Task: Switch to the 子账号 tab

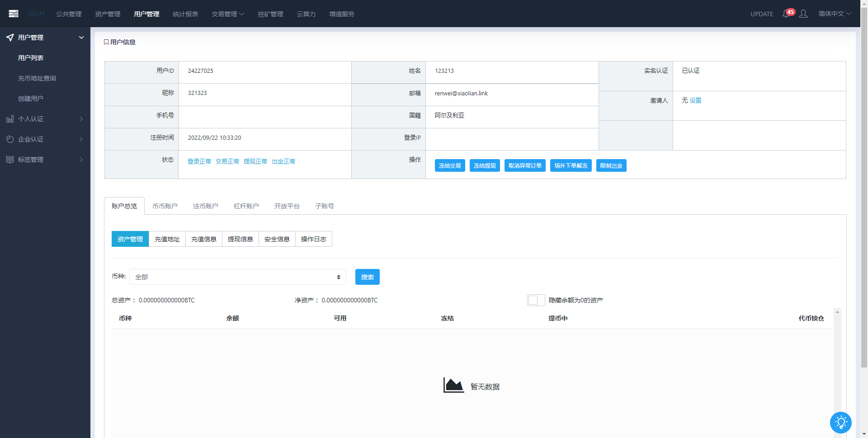Action: click(325, 206)
